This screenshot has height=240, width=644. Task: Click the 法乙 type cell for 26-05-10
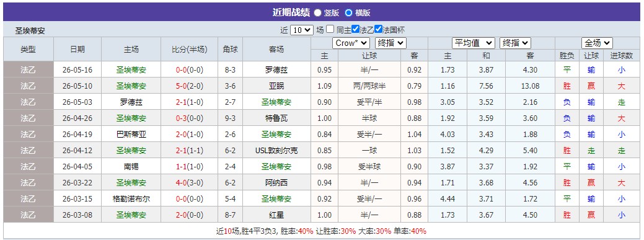tap(29, 86)
